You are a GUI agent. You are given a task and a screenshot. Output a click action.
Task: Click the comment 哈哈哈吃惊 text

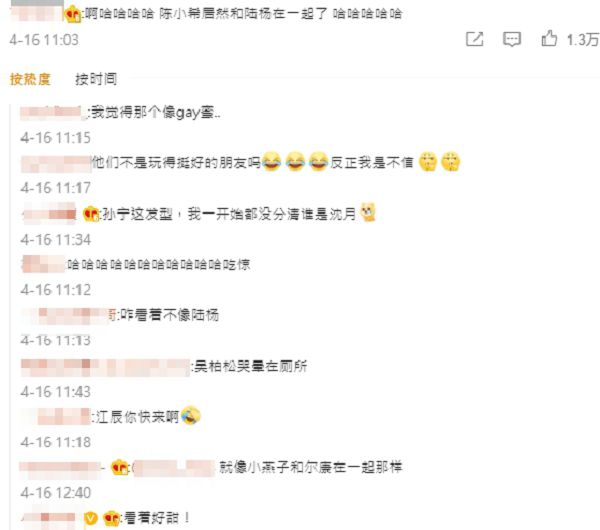(159, 264)
